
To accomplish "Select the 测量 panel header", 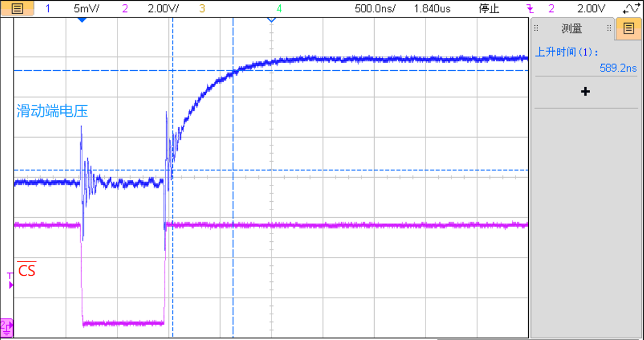I will pyautogui.click(x=572, y=29).
